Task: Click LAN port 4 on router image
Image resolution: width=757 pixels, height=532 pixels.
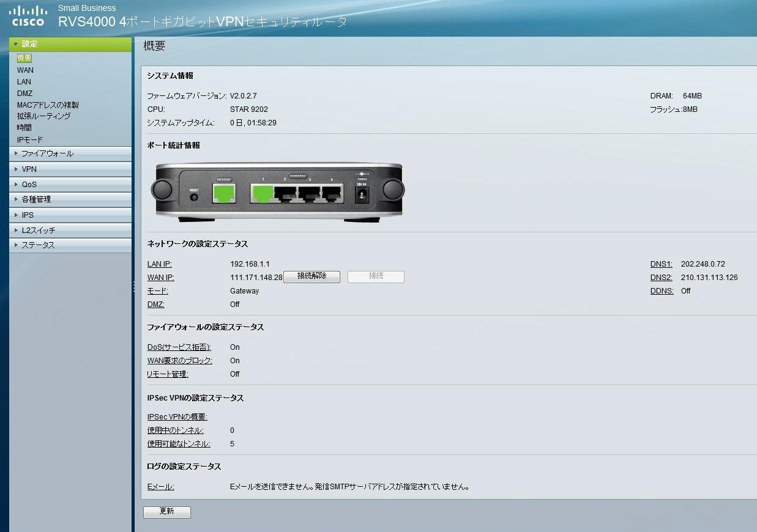Action: click(332, 194)
